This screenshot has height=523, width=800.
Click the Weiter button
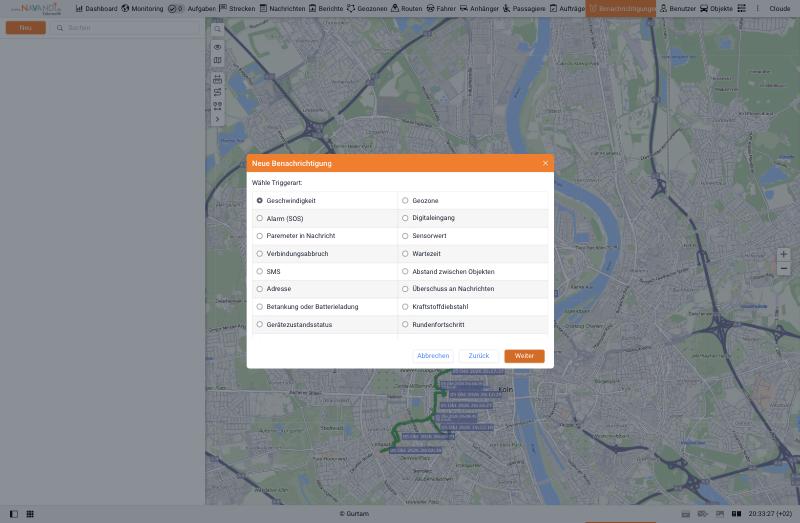point(524,356)
